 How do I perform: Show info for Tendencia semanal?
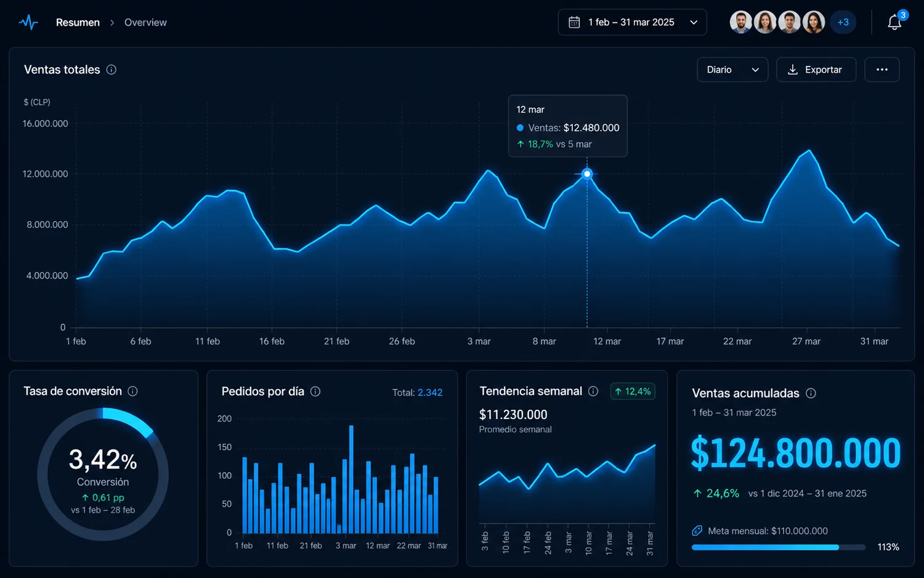[x=593, y=391]
